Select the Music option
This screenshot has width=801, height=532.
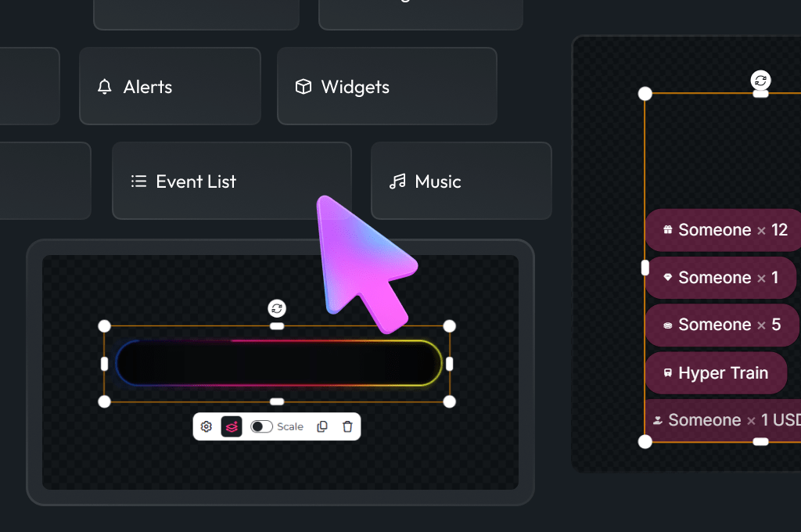click(462, 181)
